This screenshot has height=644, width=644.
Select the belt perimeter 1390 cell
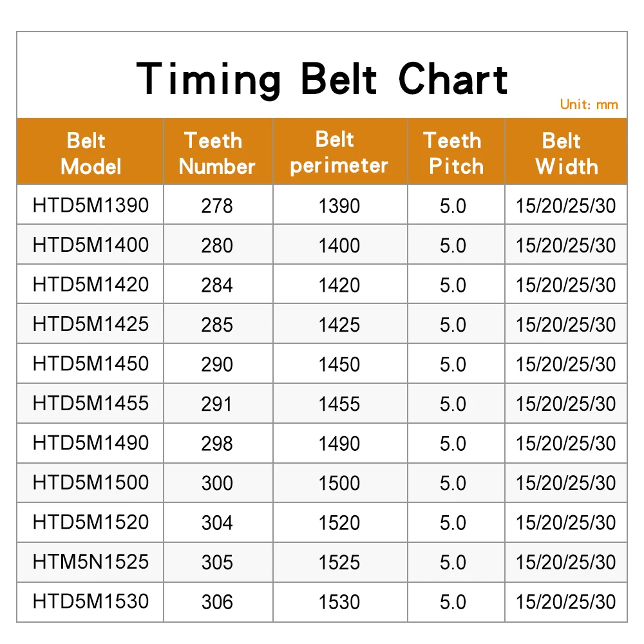pyautogui.click(x=339, y=206)
